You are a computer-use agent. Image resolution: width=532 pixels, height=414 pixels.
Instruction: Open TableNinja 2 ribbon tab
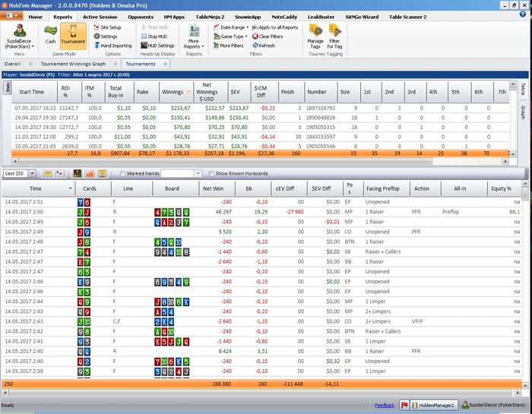210,17
